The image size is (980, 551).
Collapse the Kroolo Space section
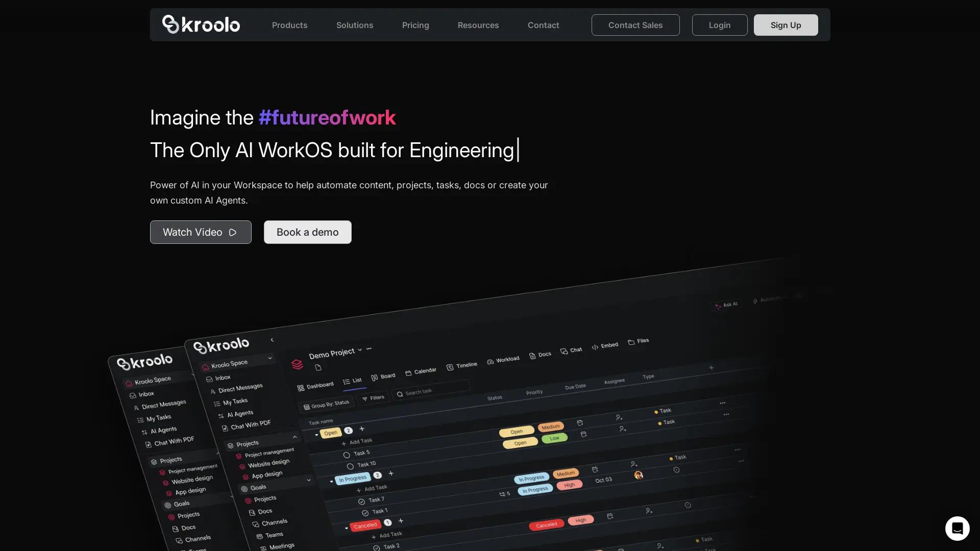coord(270,359)
